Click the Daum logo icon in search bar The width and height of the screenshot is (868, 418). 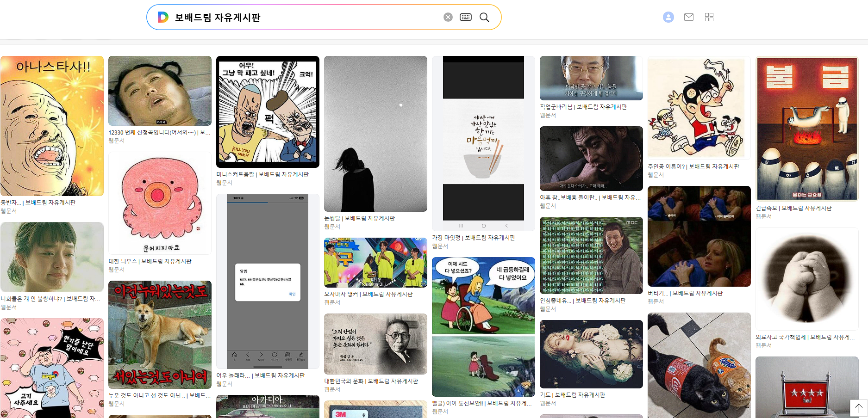(163, 17)
